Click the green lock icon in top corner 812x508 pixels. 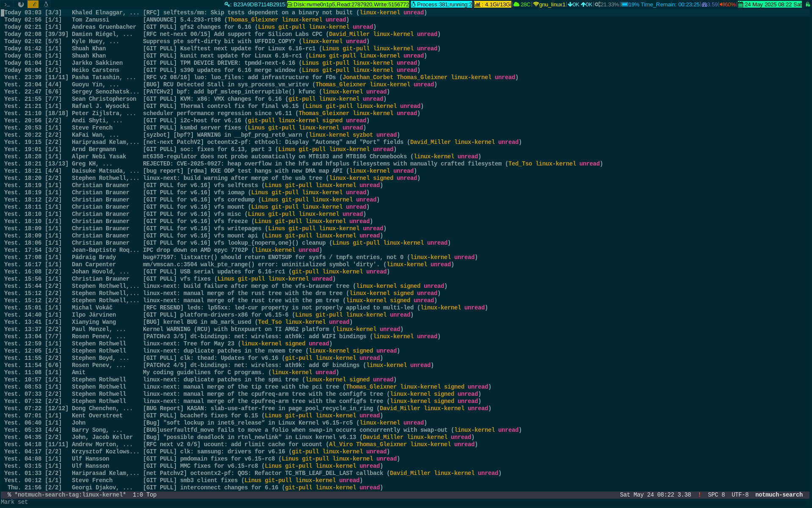click(x=807, y=4)
